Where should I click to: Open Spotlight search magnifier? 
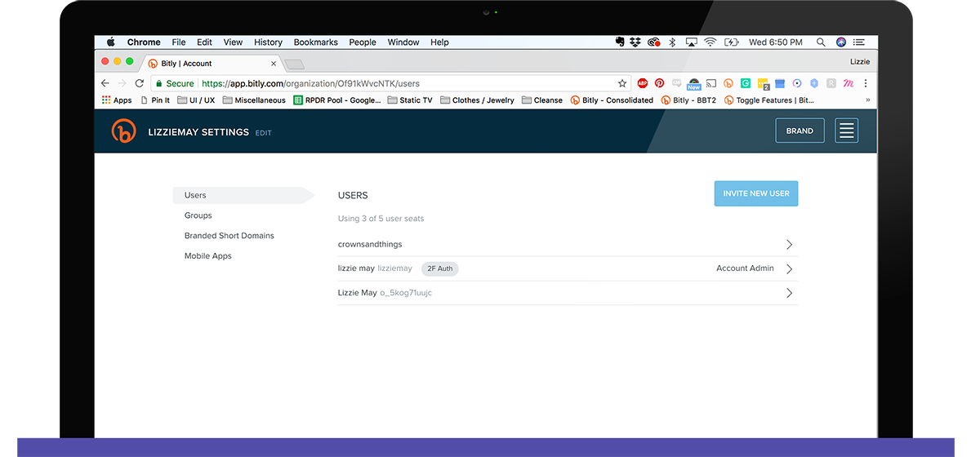(x=821, y=42)
